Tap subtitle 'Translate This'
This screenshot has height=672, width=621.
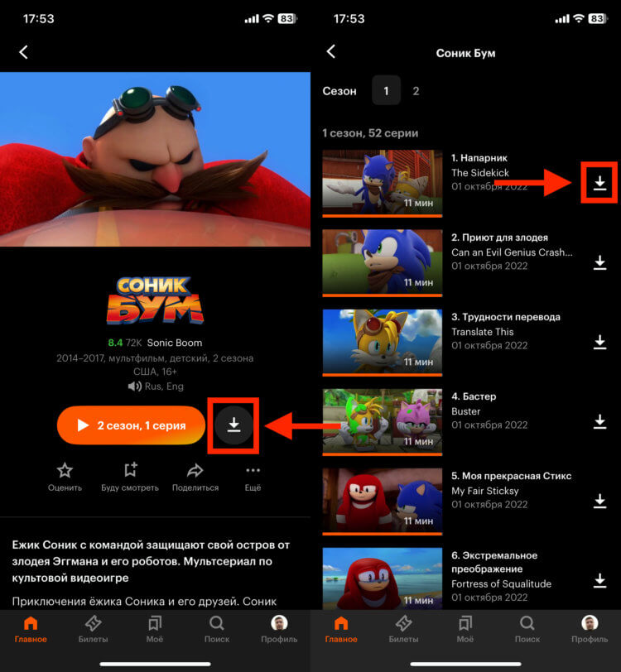coord(483,332)
